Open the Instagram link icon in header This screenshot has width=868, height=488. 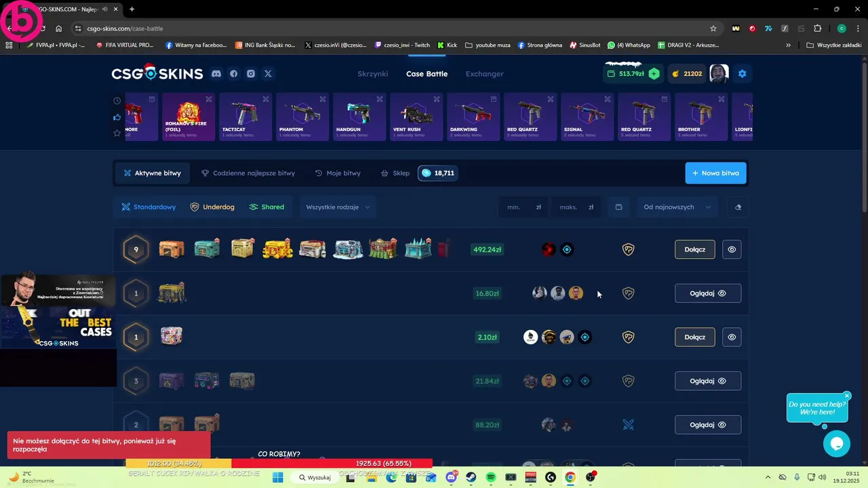[x=251, y=74]
